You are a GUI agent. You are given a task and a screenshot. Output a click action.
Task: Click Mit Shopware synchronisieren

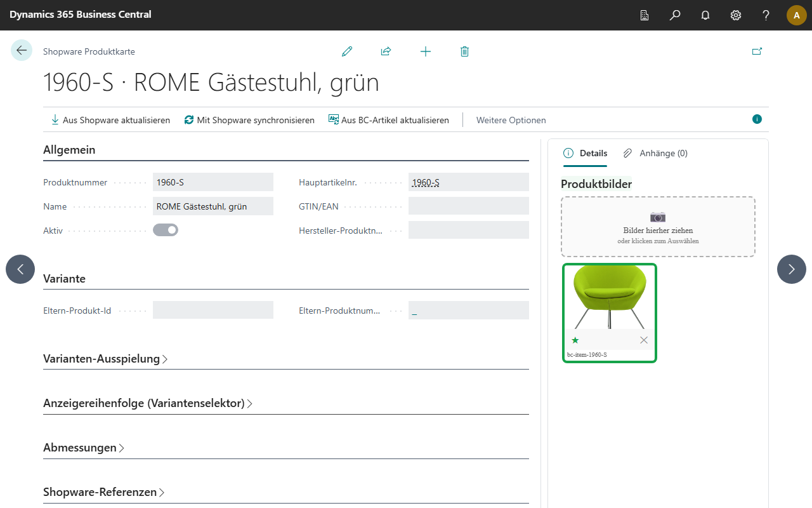coord(249,120)
